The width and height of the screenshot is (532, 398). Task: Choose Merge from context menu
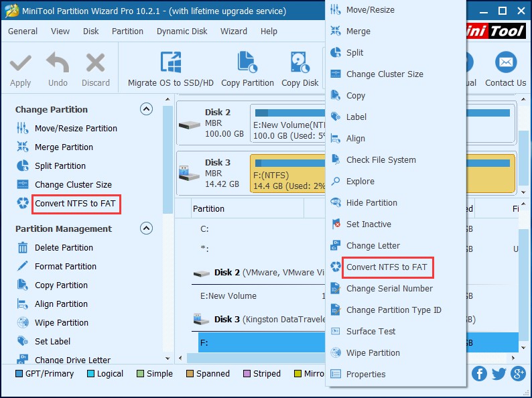395,31
